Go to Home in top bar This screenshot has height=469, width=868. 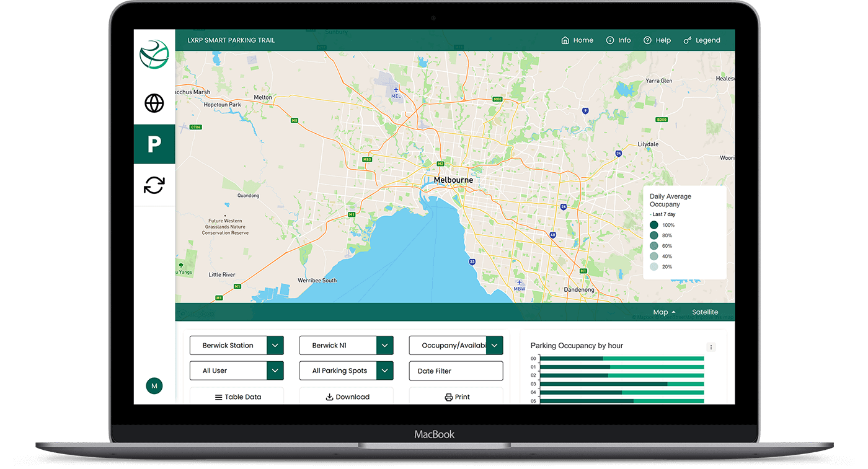tap(577, 40)
